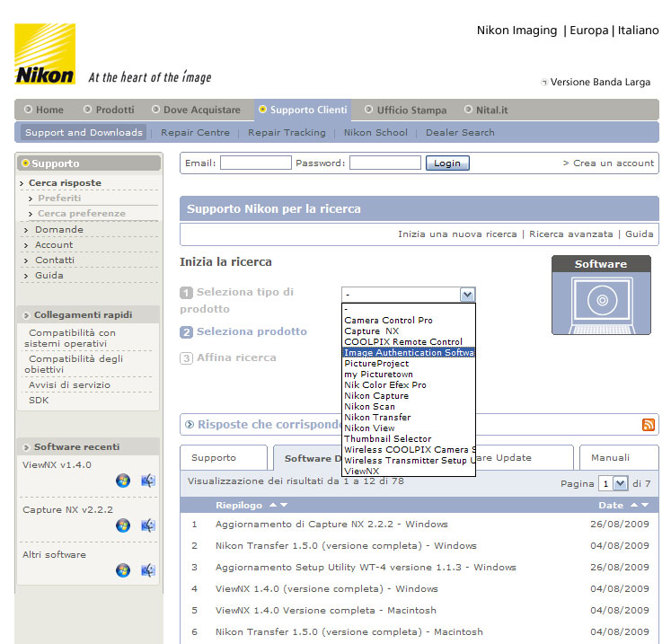Open the product type dropdown arrow

point(467,295)
